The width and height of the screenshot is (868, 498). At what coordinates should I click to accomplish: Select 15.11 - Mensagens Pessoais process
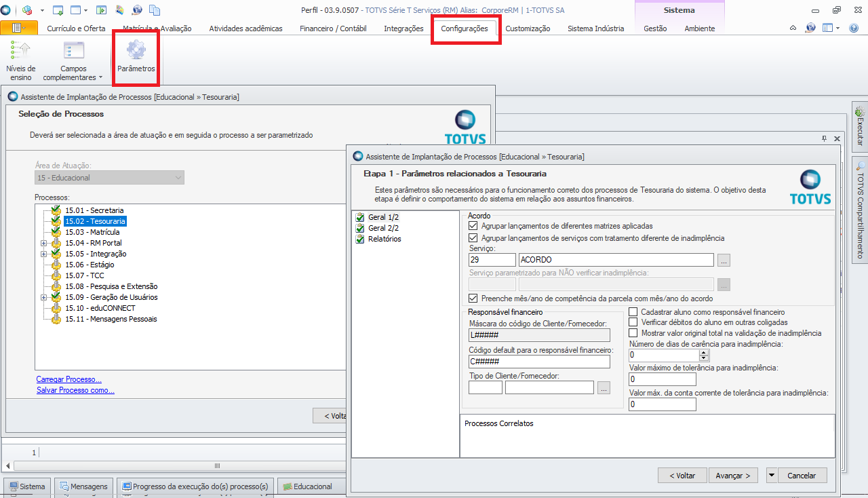111,319
